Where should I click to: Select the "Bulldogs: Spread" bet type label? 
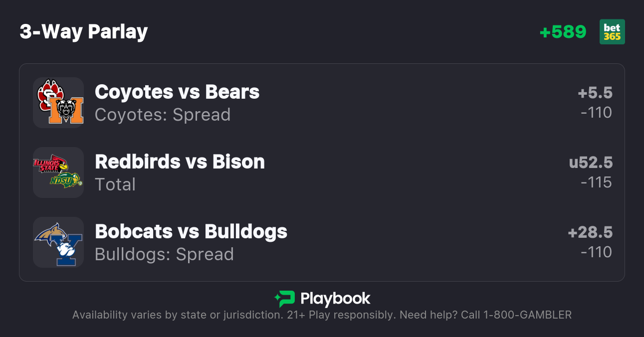[x=164, y=254]
